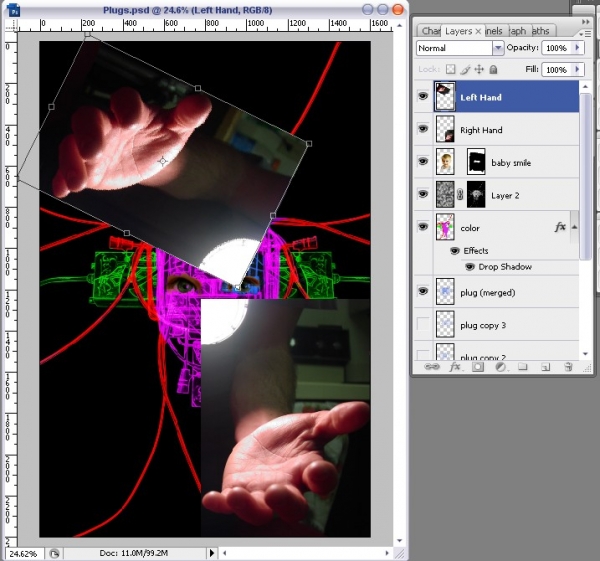Click horizontal scroll right arrow

[387, 553]
